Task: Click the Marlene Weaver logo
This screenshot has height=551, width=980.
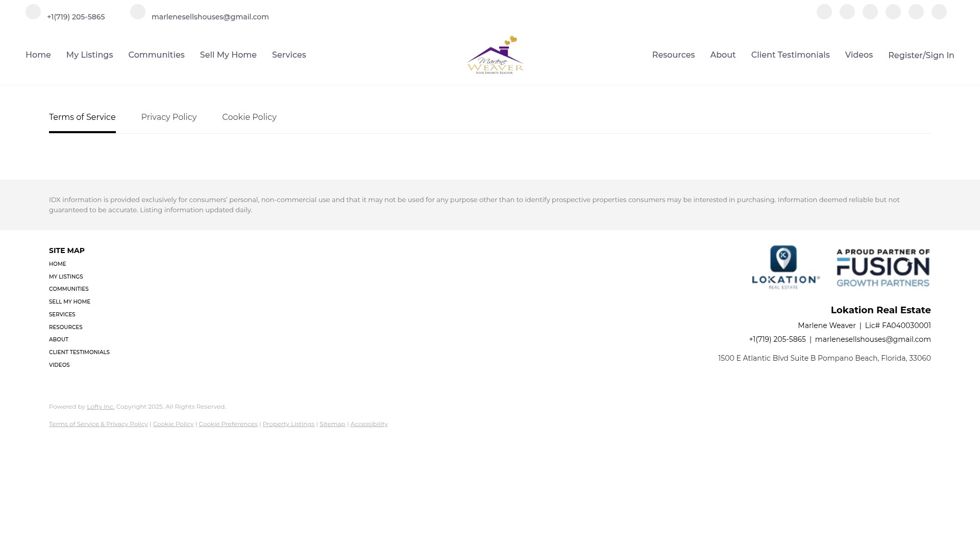Action: [x=495, y=55]
